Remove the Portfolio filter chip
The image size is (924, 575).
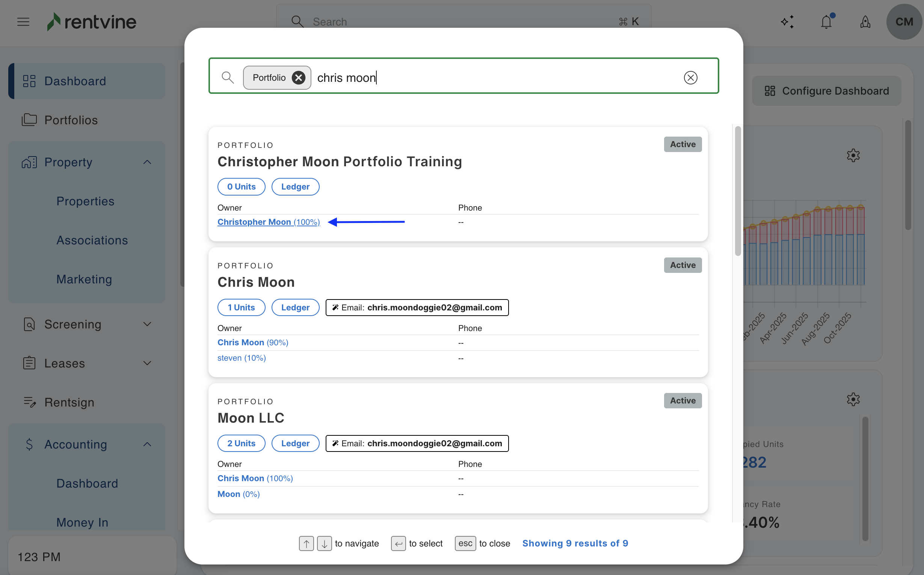298,78
